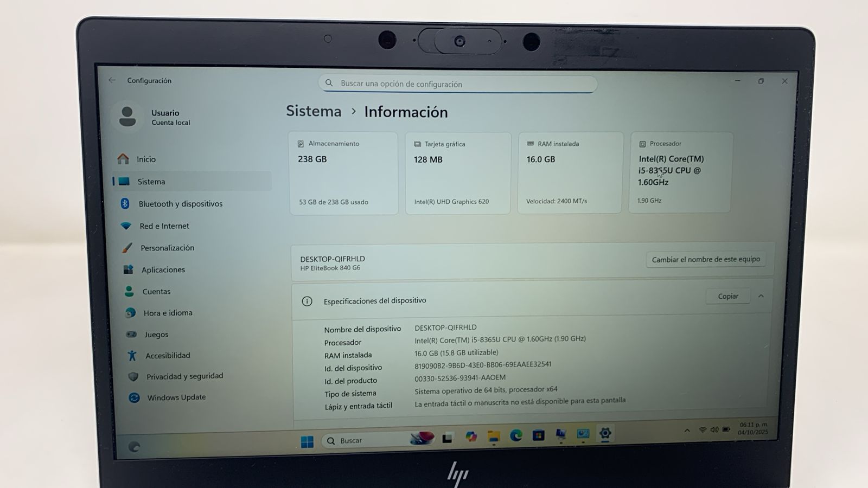Open Windows Update
This screenshot has height=488, width=868.
pyautogui.click(x=176, y=397)
